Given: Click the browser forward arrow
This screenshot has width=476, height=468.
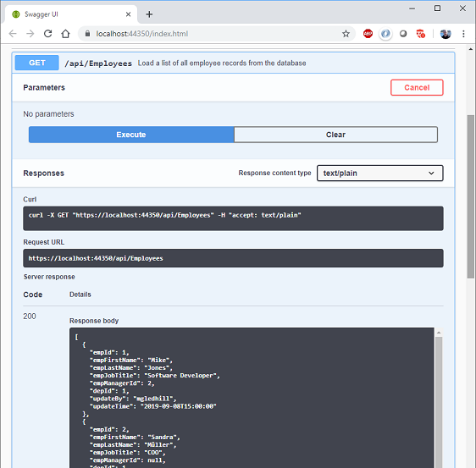Looking at the screenshot, I should click(30, 34).
